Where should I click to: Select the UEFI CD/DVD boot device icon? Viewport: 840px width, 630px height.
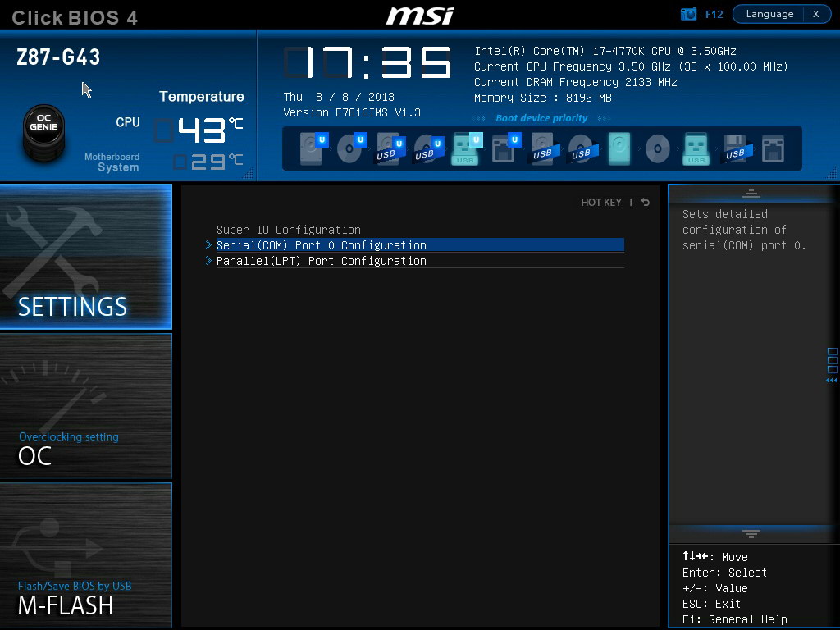coord(351,148)
